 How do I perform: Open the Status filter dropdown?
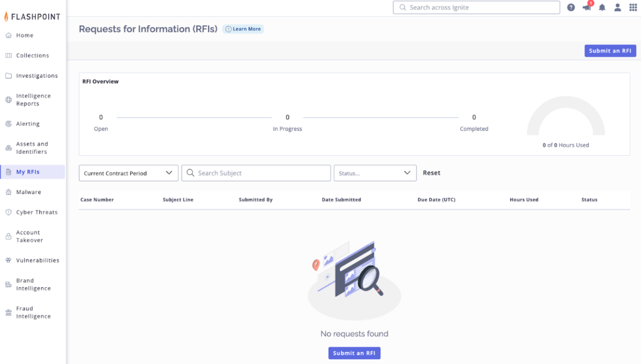coord(375,173)
